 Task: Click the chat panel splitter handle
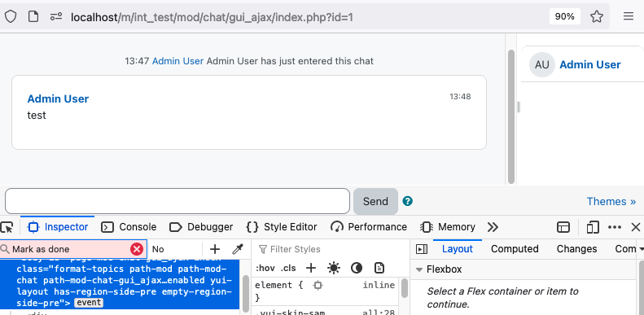pos(519,107)
